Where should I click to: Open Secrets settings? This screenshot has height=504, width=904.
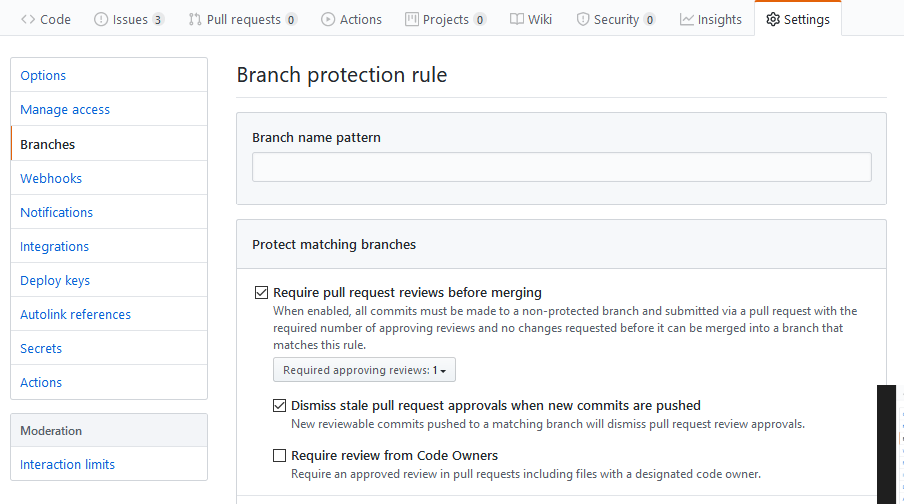109,348
